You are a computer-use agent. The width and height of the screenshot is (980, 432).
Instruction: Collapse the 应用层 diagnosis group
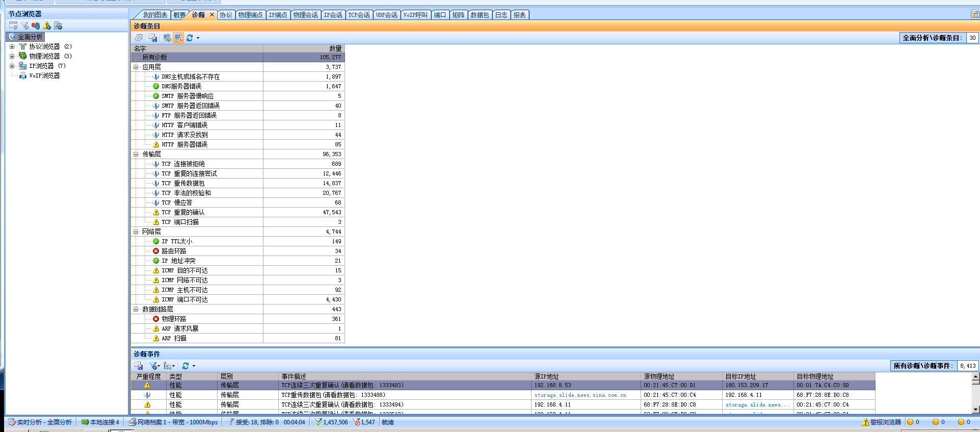136,67
